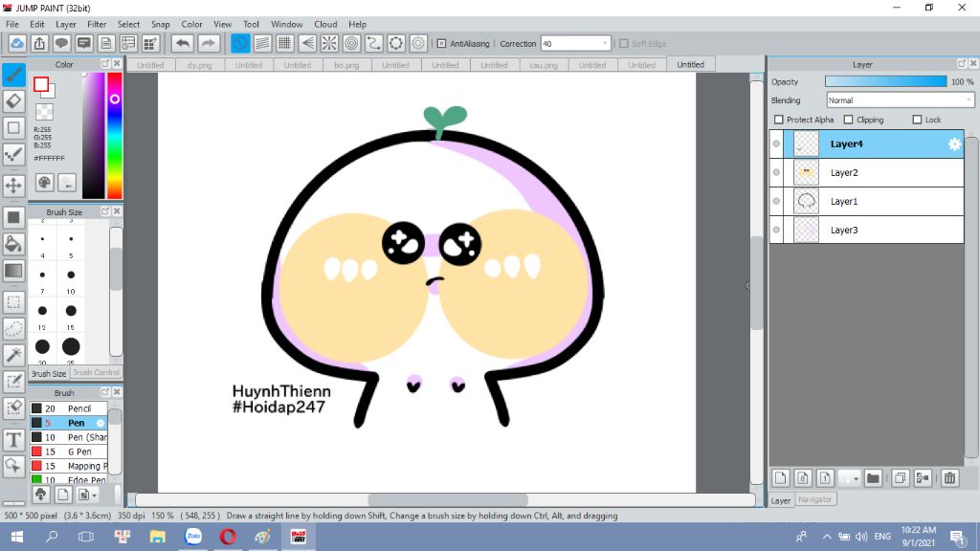The width and height of the screenshot is (980, 551).
Task: Open the Cloud menu
Action: coord(325,24)
